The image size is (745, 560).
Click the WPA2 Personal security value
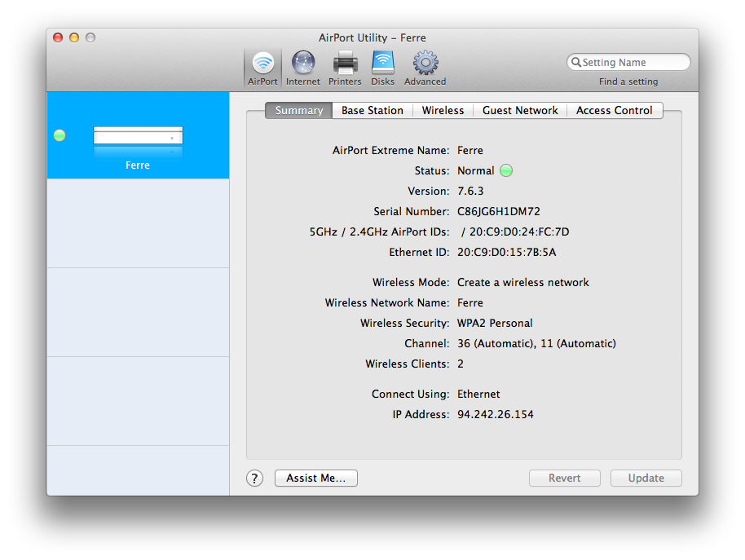pos(495,324)
